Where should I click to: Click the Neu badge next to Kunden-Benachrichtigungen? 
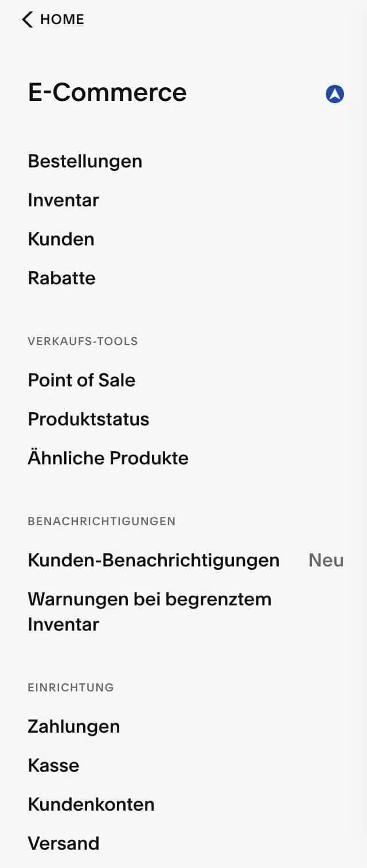325,561
